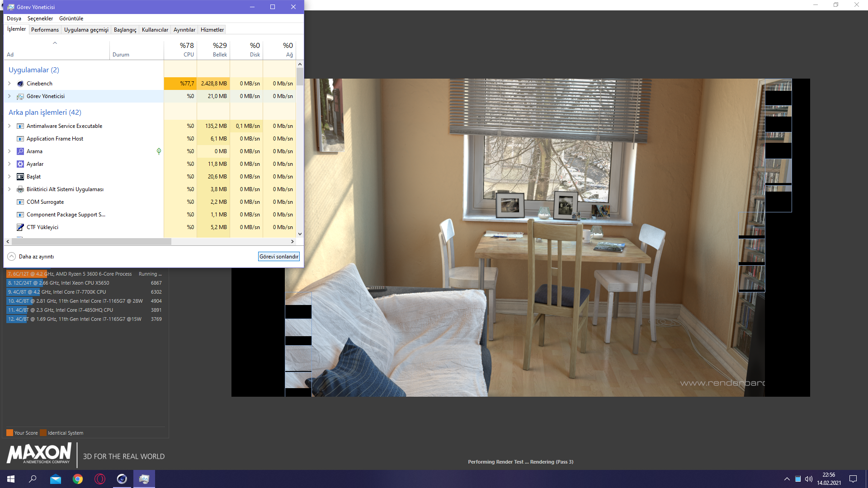Screen dimensions: 868x488
Task: Click the CTF Yükleyici pen icon
Action: [x=20, y=227]
